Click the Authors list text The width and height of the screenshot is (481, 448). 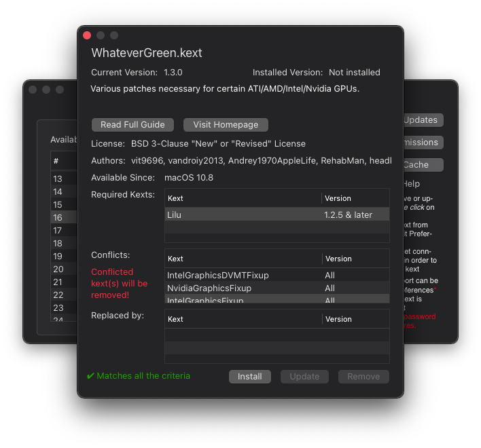click(262, 161)
